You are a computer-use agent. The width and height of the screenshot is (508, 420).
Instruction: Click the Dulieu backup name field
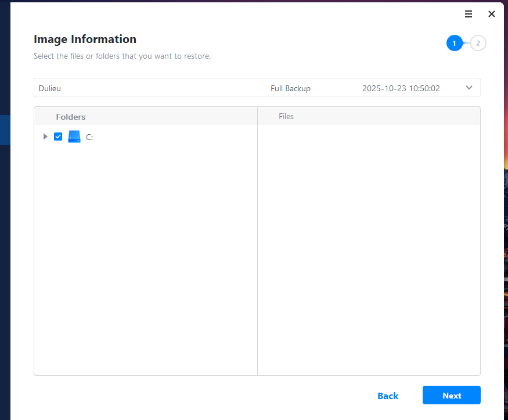click(x=50, y=89)
